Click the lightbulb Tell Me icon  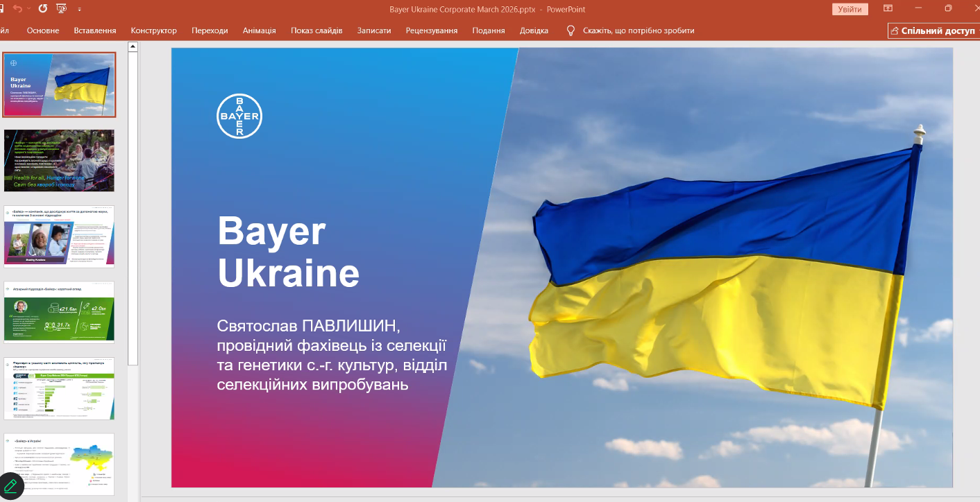coord(571,31)
